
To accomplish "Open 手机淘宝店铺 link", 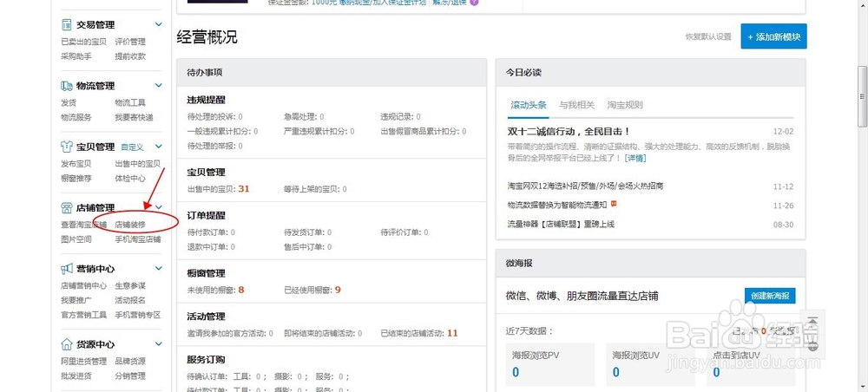I will [138, 239].
